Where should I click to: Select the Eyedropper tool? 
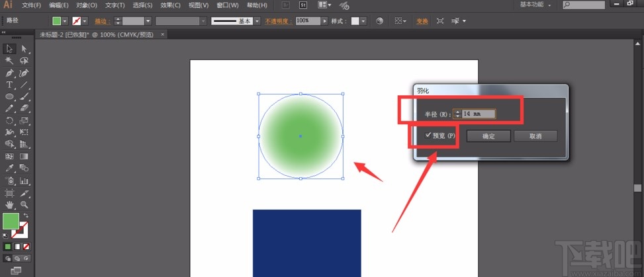pos(9,168)
